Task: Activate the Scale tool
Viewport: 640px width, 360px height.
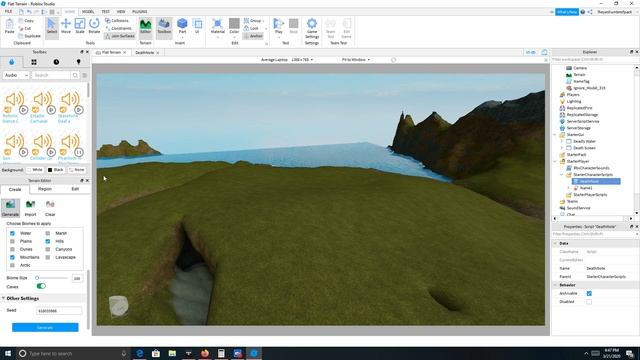Action: pos(80,26)
